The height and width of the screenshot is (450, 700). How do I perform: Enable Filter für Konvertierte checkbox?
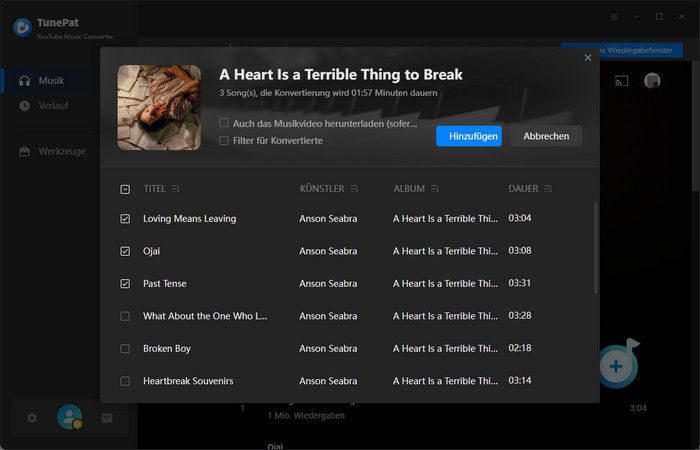224,141
